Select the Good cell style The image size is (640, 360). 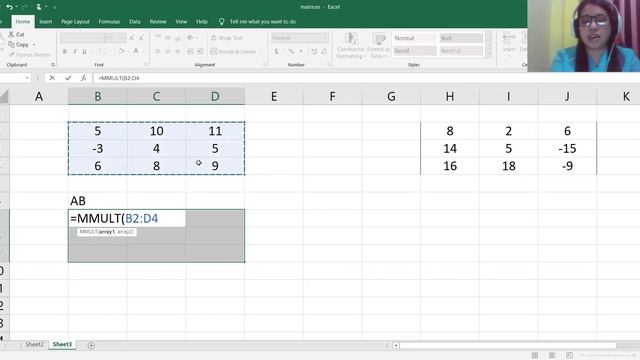(414, 51)
